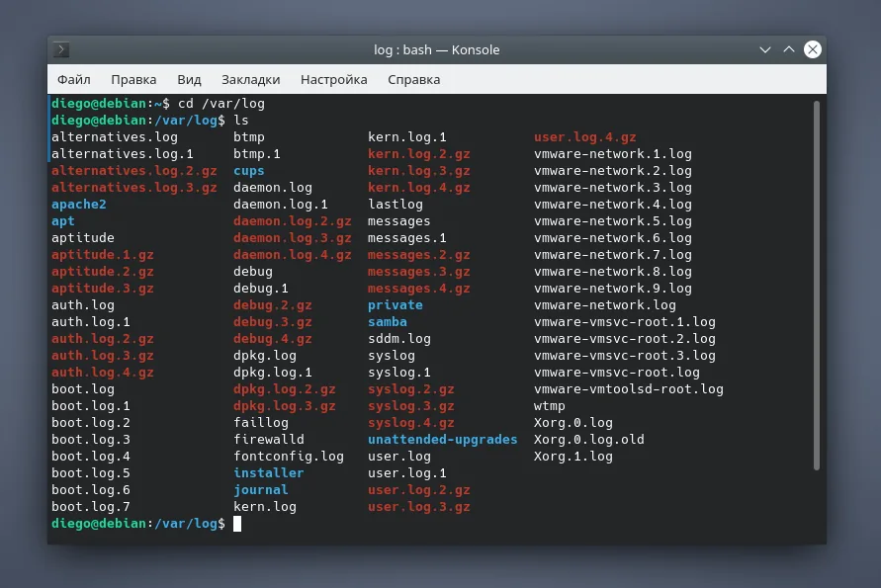Open the Закладки menu
Screen dimensions: 881x588
250,79
